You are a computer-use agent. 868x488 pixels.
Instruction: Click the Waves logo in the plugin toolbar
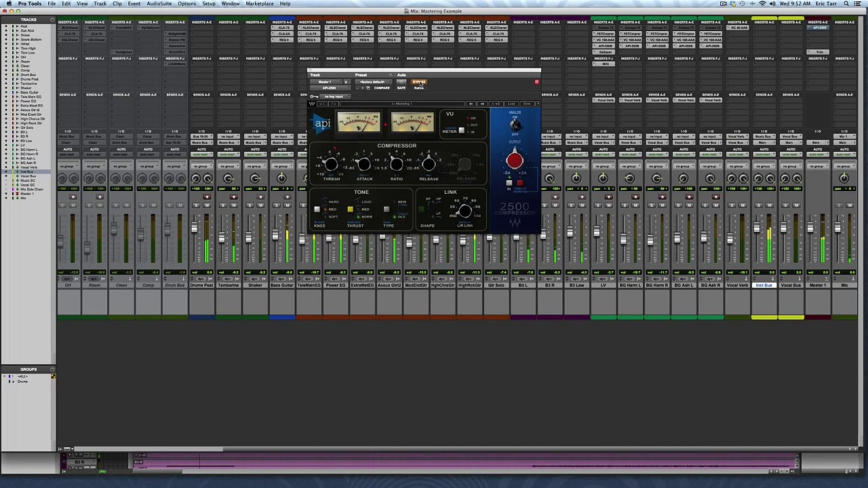(x=312, y=104)
